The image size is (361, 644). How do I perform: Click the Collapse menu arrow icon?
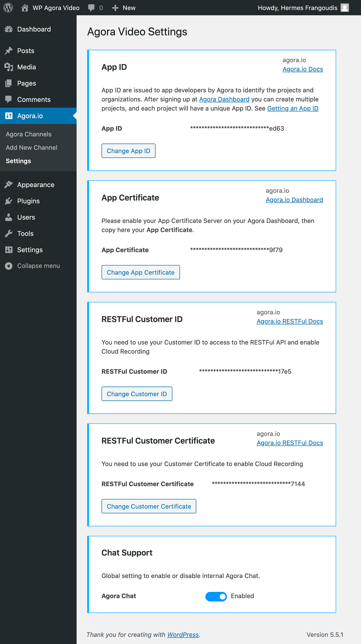(9, 266)
